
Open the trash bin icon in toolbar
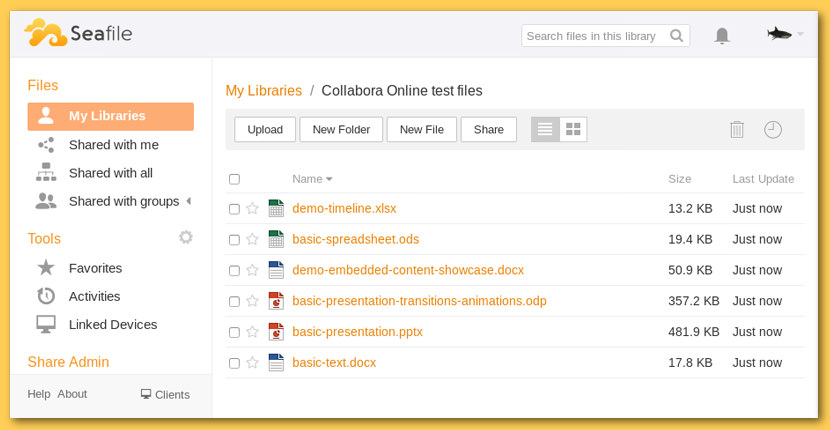(737, 129)
